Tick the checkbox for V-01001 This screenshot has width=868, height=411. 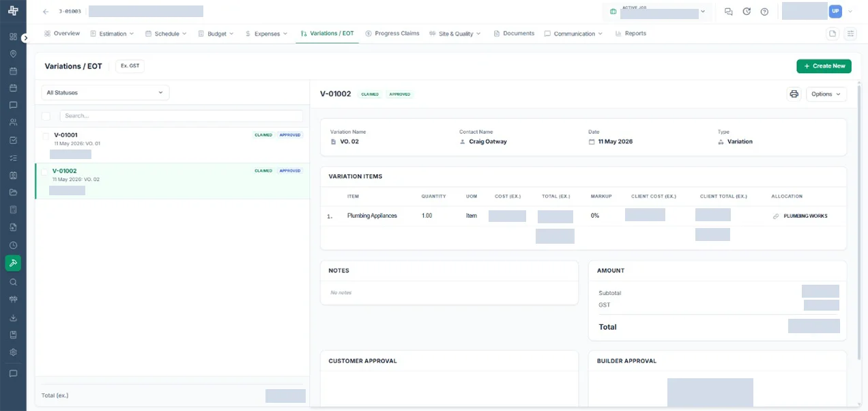[x=46, y=136]
